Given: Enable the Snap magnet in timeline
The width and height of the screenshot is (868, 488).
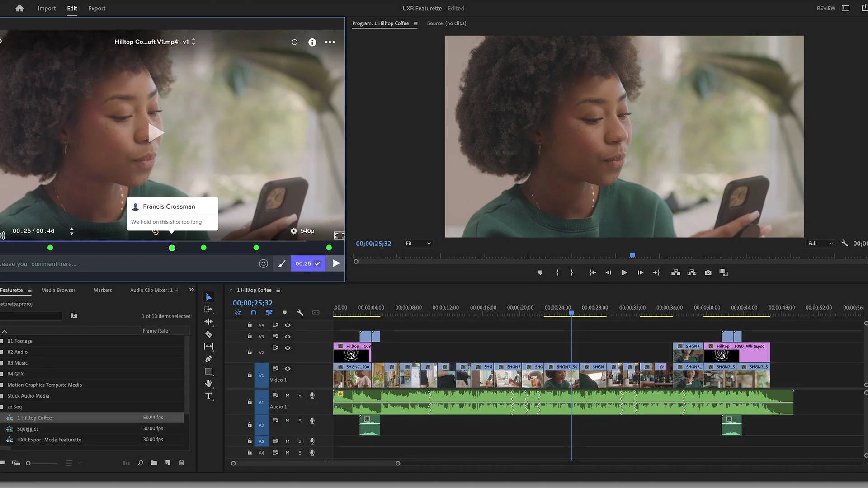Looking at the screenshot, I should coord(253,312).
